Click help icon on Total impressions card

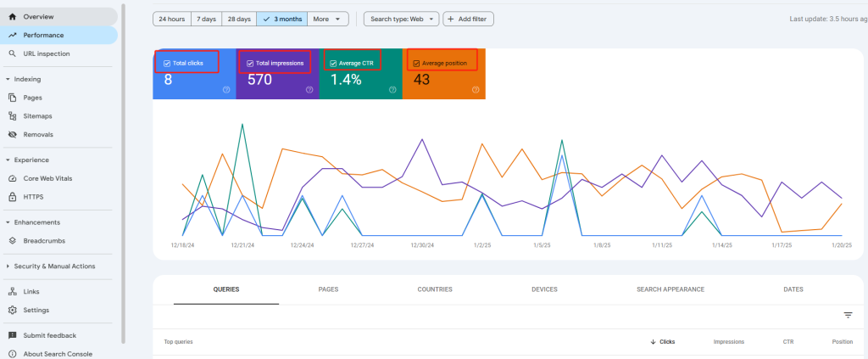click(309, 89)
